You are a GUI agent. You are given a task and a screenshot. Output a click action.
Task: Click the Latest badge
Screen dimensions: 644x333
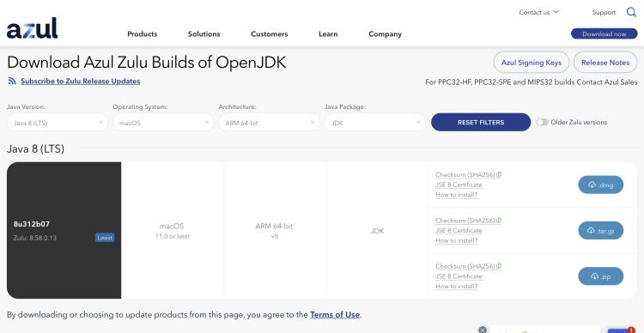[x=105, y=238]
